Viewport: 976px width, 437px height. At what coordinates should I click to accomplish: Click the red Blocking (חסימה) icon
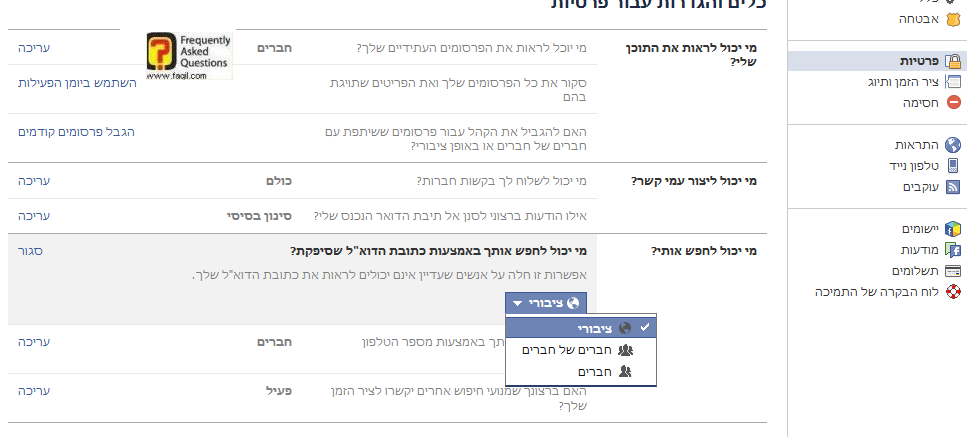pyautogui.click(x=953, y=102)
